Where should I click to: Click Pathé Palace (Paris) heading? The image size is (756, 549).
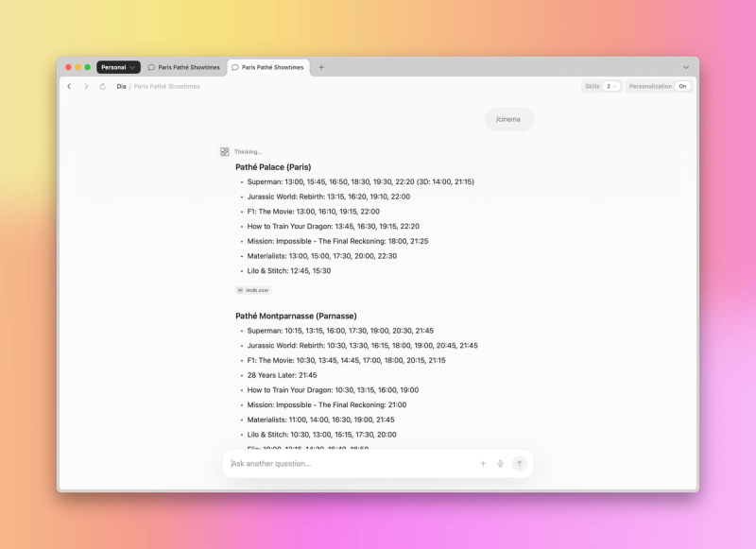tap(273, 166)
